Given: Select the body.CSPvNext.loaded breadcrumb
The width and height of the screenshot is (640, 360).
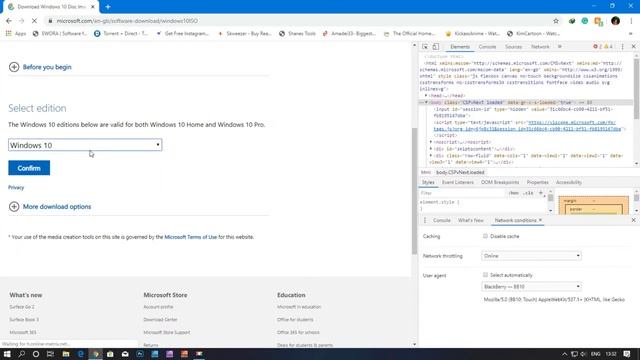Looking at the screenshot, I should 460,172.
